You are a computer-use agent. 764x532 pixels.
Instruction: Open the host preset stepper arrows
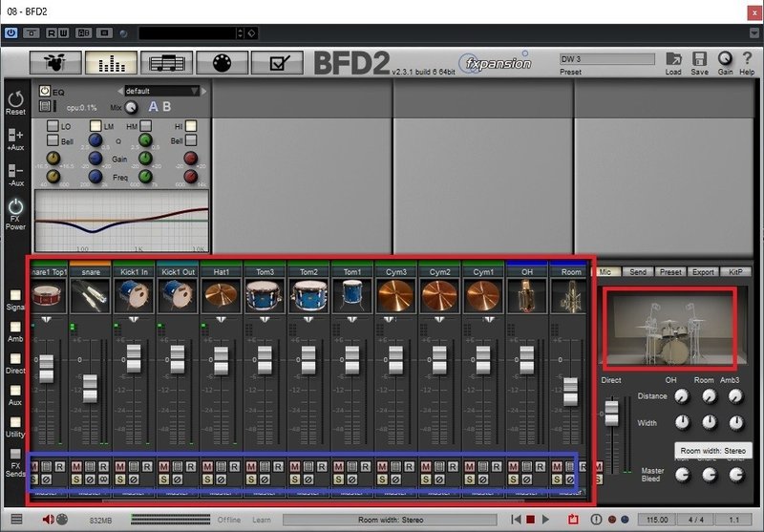[240, 33]
